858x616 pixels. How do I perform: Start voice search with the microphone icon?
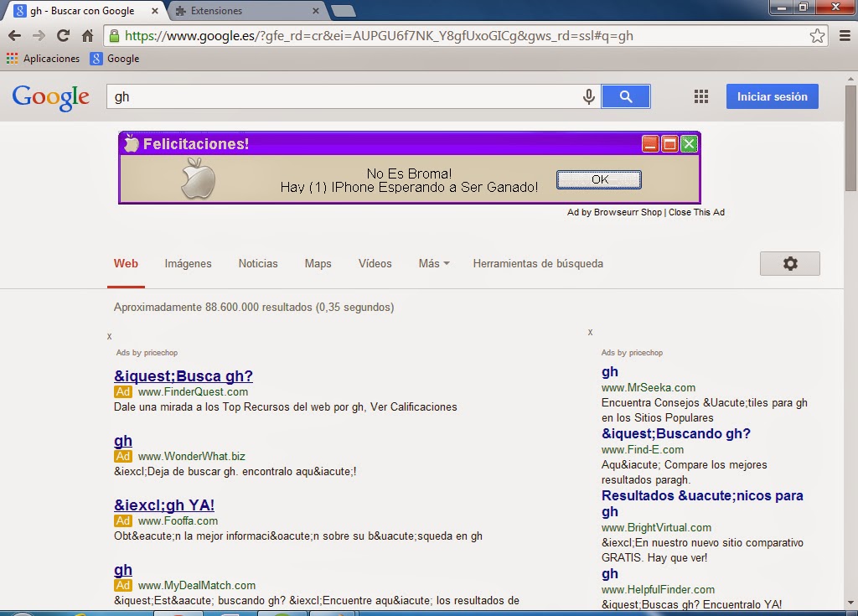tap(588, 97)
